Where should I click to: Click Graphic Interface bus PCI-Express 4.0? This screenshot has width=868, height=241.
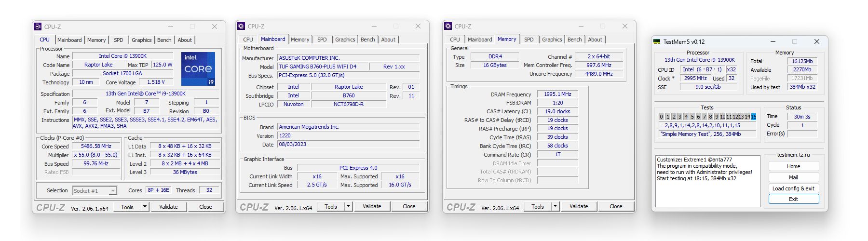click(x=358, y=168)
